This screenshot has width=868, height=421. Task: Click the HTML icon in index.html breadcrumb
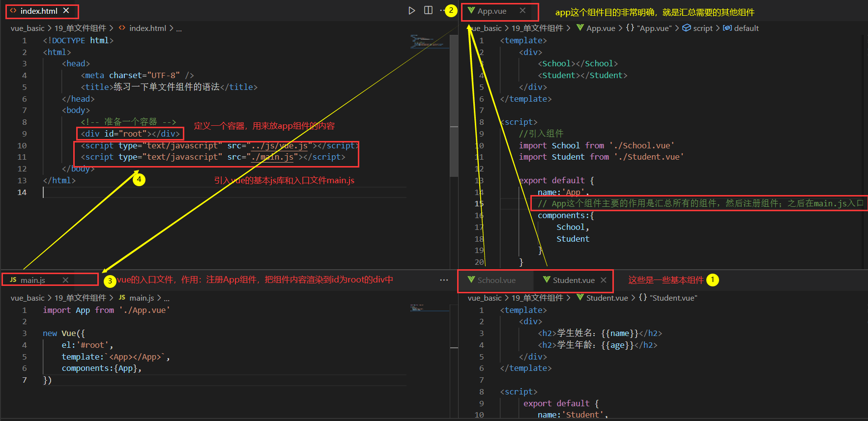click(122, 28)
